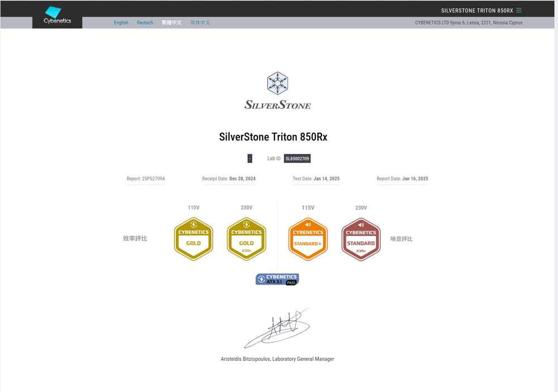
Task: Click the SilverStone Triton 850Rx heading
Action: (x=273, y=137)
